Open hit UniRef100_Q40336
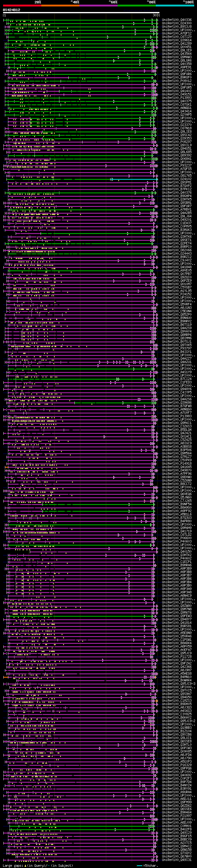Screen dimensions: 197x868 tap(177, 20)
